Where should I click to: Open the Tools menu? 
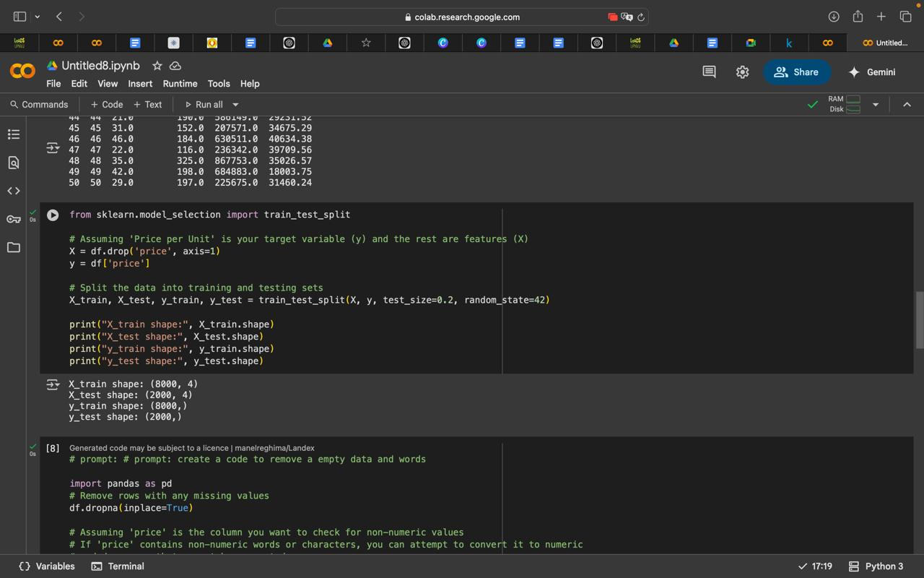pos(219,84)
